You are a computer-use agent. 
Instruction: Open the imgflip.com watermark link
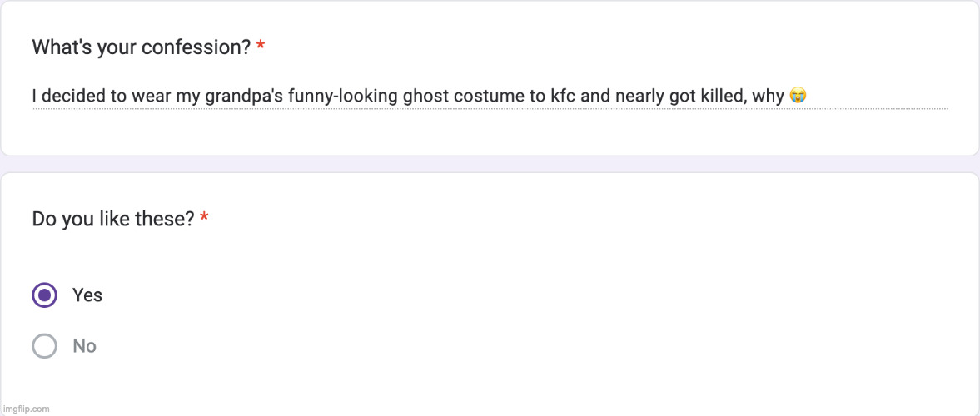(26, 409)
